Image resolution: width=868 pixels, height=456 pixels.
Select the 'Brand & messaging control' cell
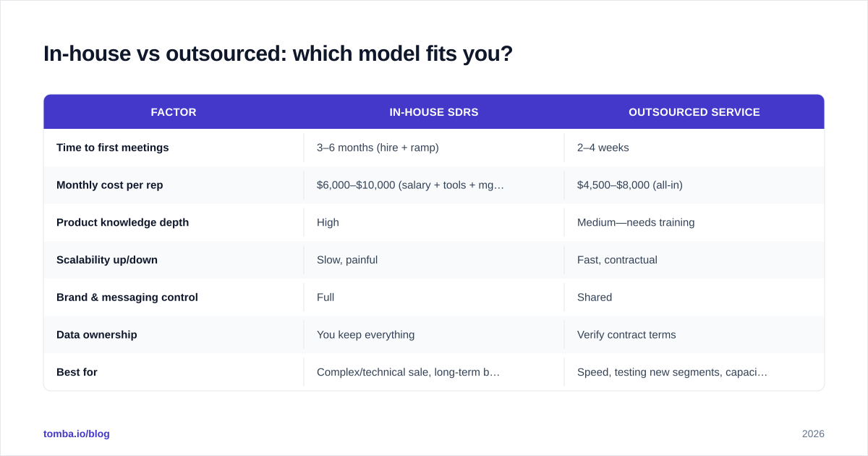(x=174, y=297)
